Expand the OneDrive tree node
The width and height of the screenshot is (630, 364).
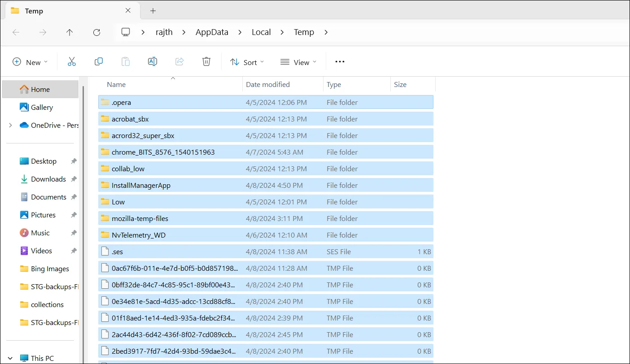tap(10, 126)
